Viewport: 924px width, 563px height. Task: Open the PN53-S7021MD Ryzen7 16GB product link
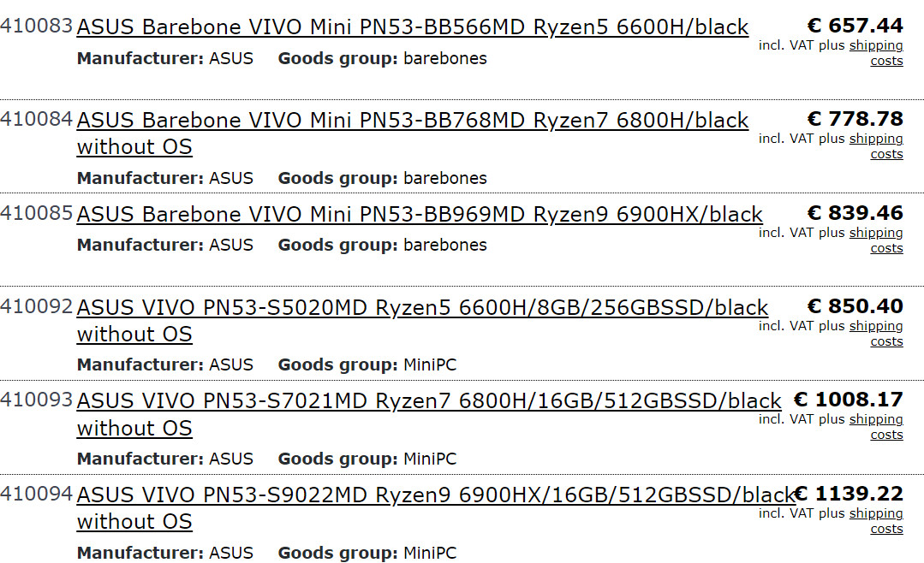pyautogui.click(x=428, y=400)
